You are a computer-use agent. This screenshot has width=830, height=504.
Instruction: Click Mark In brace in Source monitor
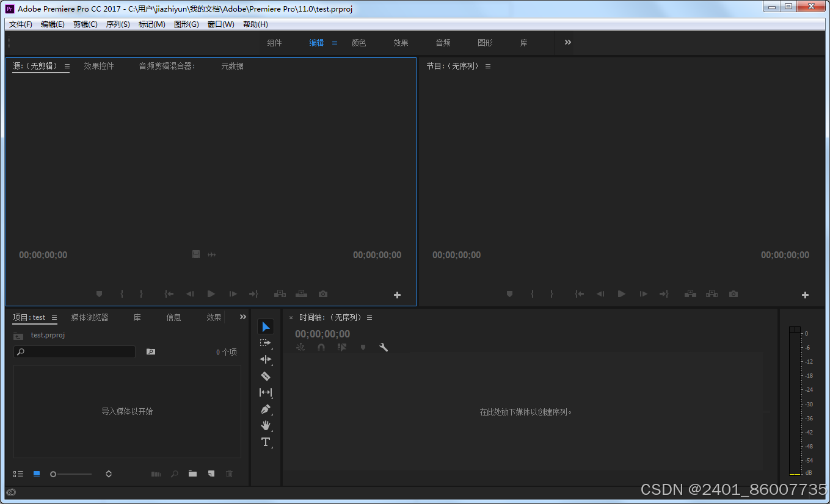[122, 294]
